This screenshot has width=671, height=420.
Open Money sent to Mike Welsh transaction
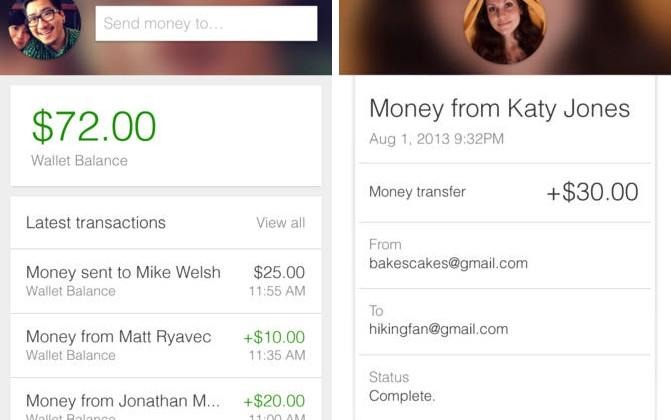166,281
